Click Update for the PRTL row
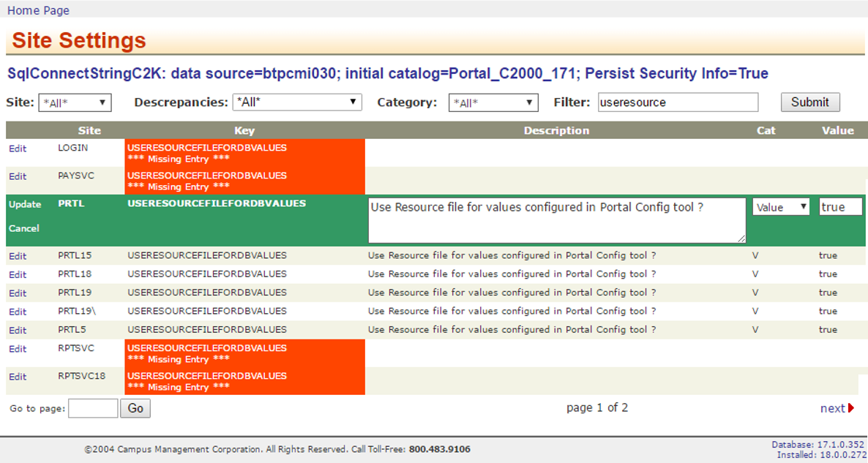 [25, 204]
